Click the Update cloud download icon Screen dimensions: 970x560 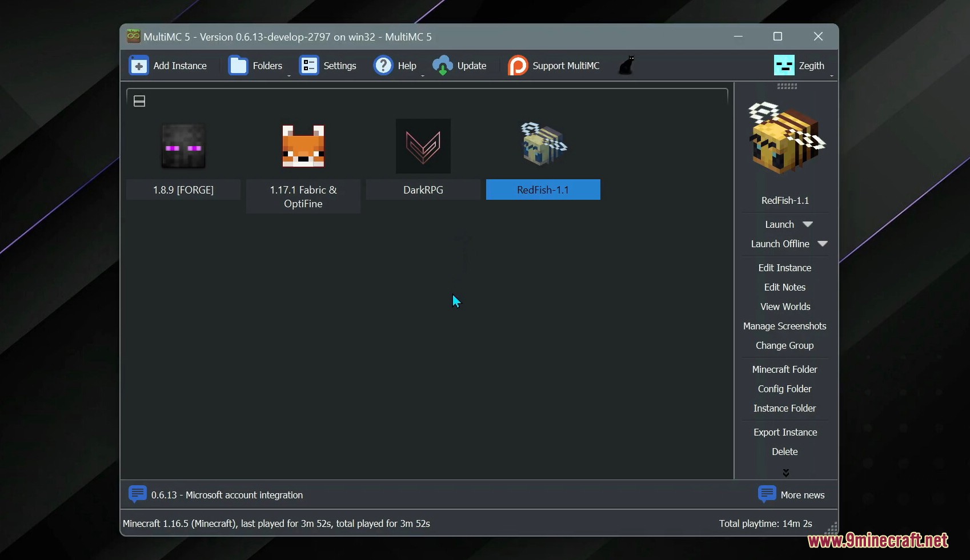tap(443, 66)
